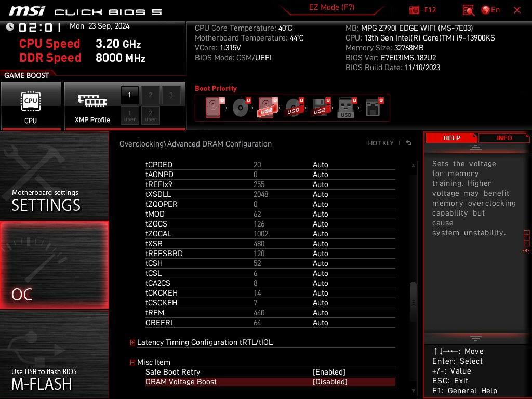Close the BIOS with the X

click(517, 10)
